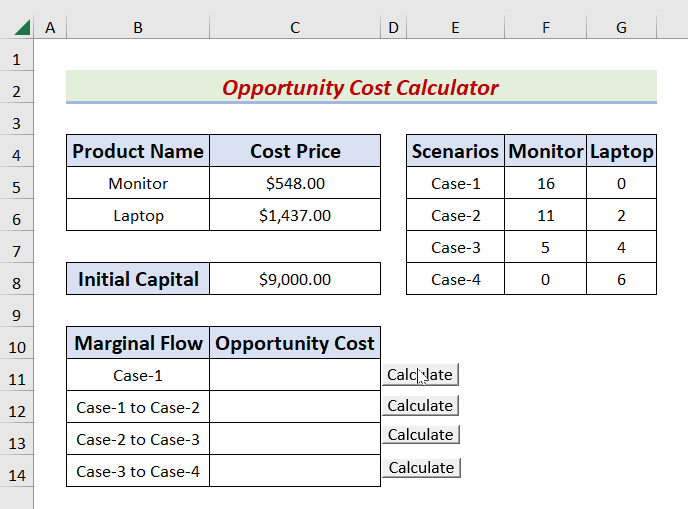Select the Case-2 Monitor quantity cell showing 11
The image size is (688, 509).
(546, 215)
